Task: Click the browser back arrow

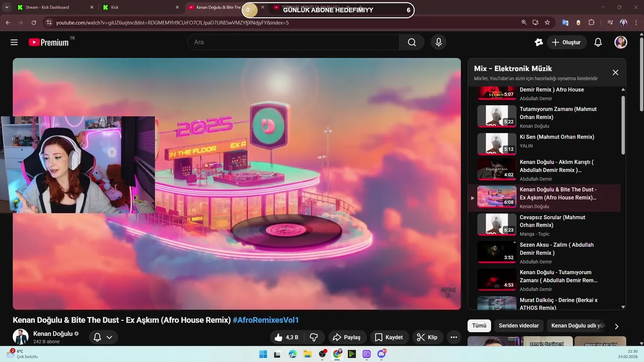Action: tap(8, 23)
